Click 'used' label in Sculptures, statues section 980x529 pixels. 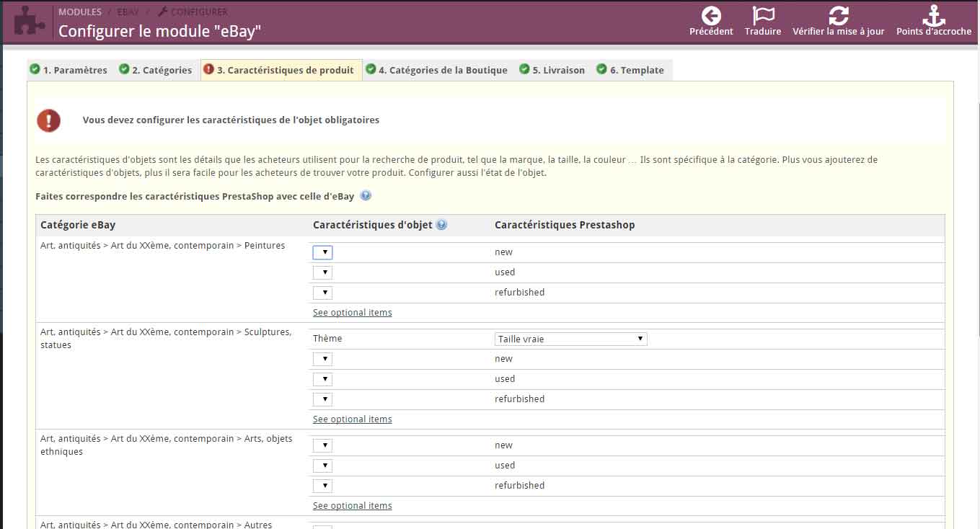pos(505,379)
